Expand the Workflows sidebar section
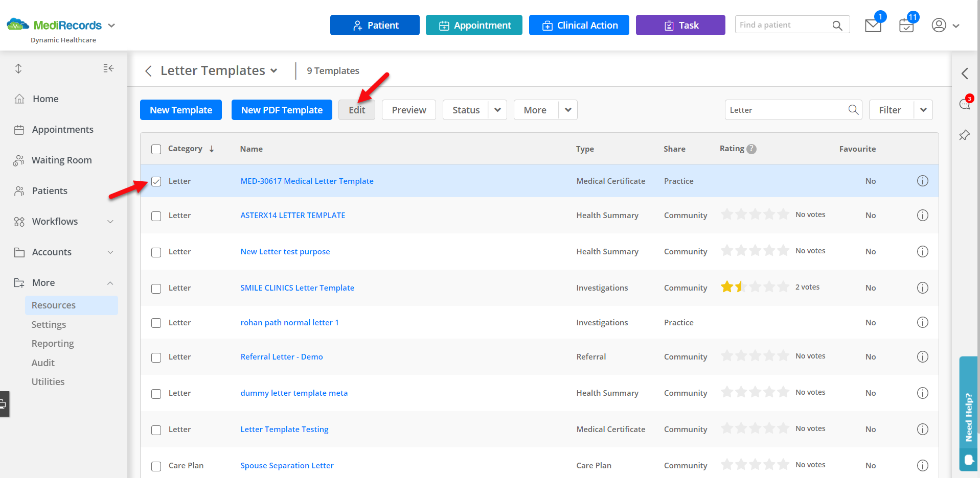 point(110,222)
